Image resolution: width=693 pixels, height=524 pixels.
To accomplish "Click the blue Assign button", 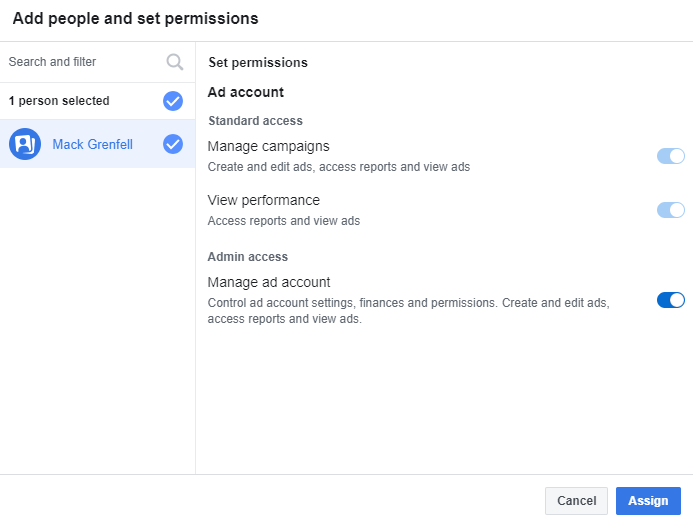I will coord(648,501).
